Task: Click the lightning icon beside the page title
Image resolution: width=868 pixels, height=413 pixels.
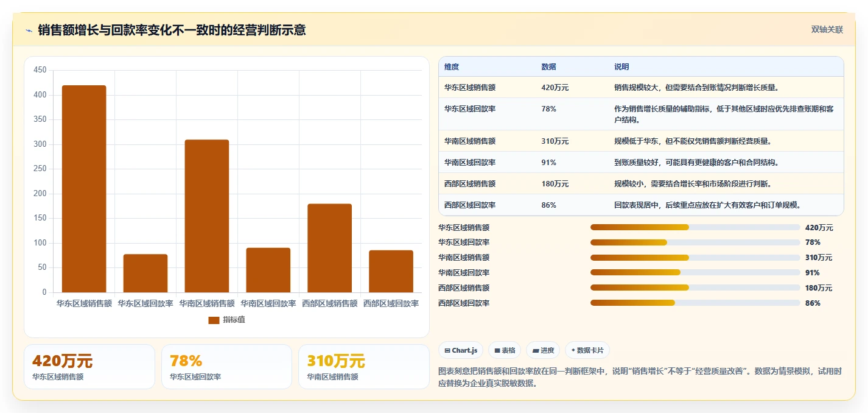Action: coord(29,30)
